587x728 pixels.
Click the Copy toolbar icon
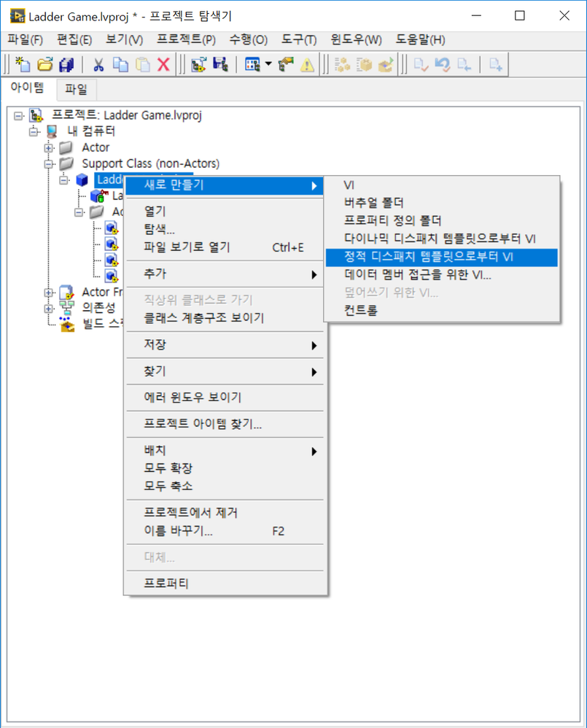[x=120, y=64]
